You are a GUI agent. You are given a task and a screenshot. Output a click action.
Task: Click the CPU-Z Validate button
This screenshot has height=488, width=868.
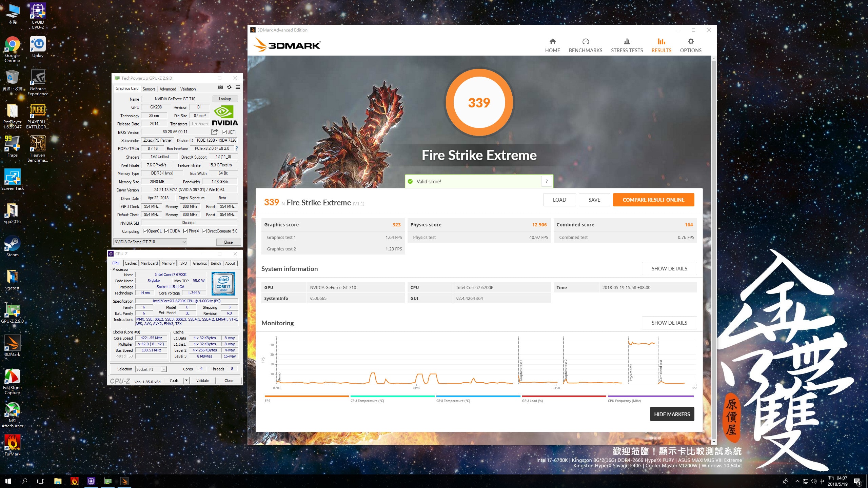tap(203, 381)
